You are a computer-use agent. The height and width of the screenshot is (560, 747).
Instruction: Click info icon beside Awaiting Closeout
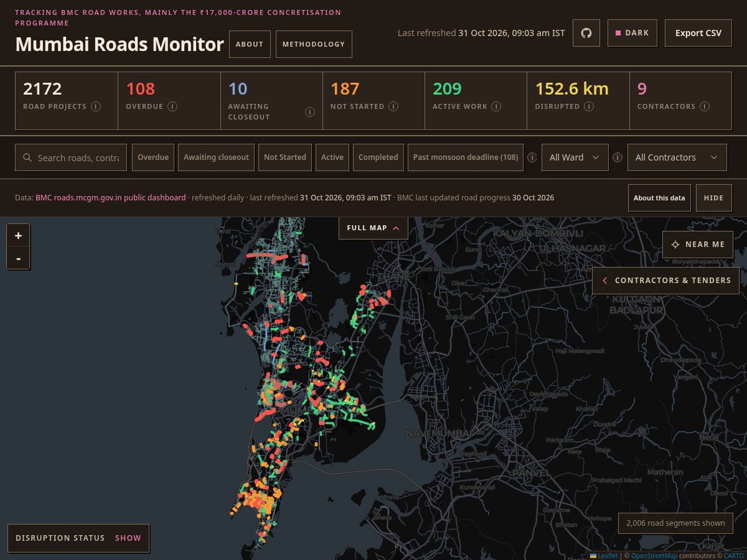(309, 112)
